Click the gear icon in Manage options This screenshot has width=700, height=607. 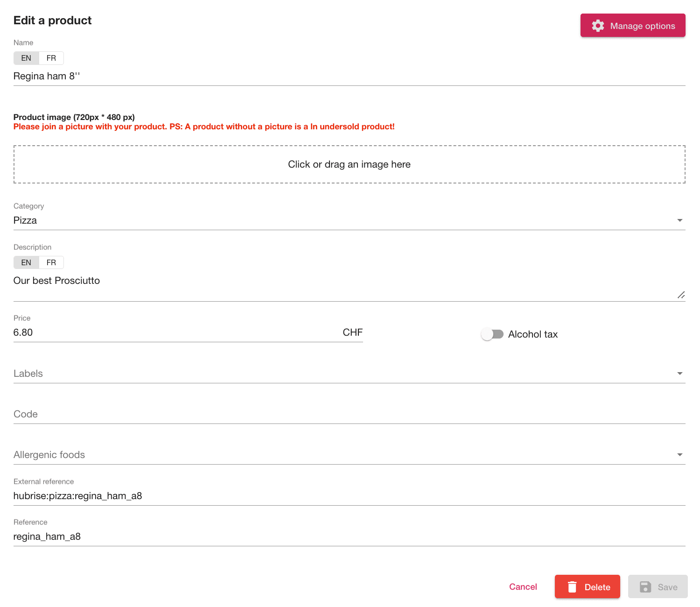tap(598, 26)
